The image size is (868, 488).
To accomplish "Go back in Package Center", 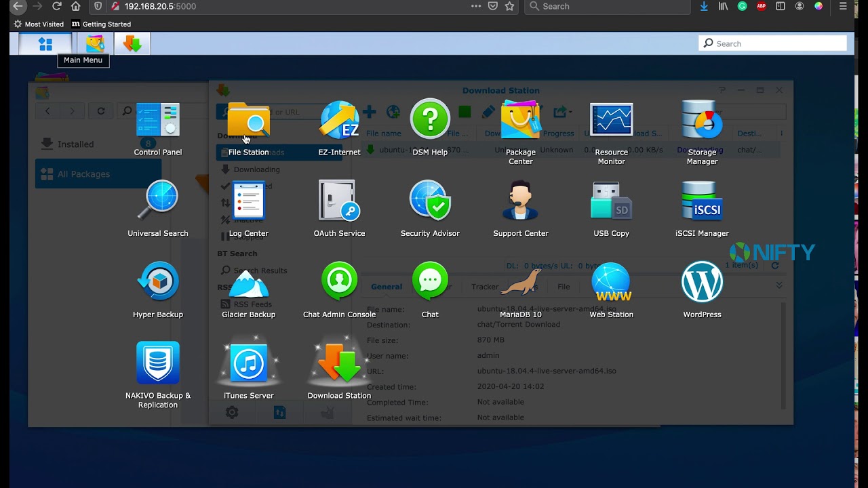I will [x=47, y=111].
